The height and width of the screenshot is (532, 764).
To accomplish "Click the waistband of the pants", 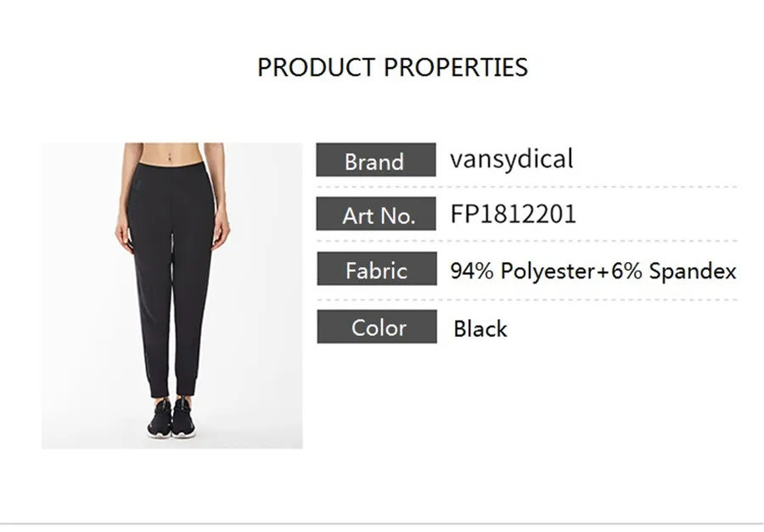I will pyautogui.click(x=171, y=168).
